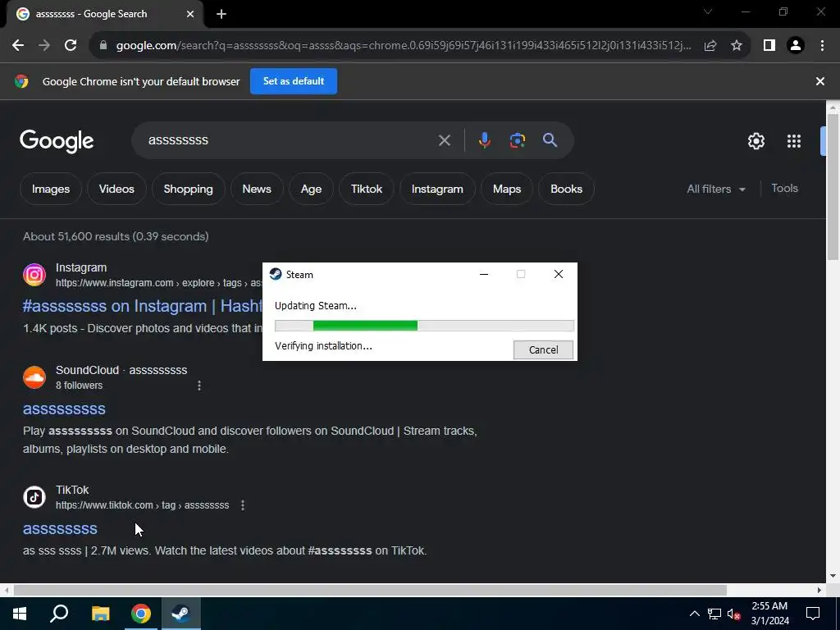This screenshot has width=840, height=630.
Task: Open the Chrome tab search chevron
Action: tap(708, 11)
